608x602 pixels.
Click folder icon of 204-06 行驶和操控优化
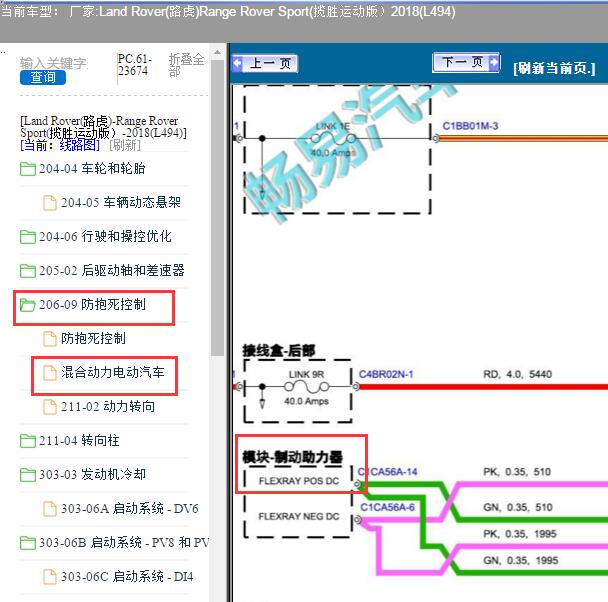[x=28, y=236]
